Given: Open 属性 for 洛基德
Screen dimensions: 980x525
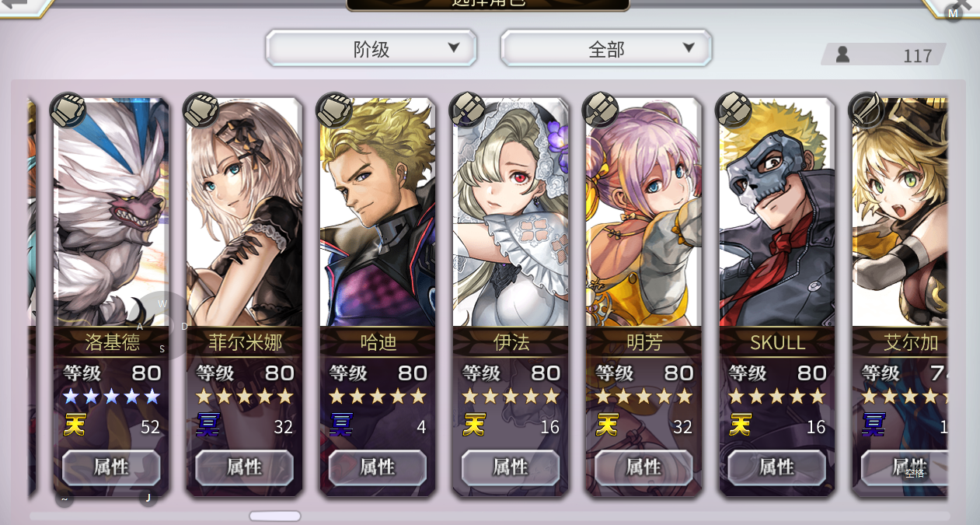Looking at the screenshot, I should [111, 467].
